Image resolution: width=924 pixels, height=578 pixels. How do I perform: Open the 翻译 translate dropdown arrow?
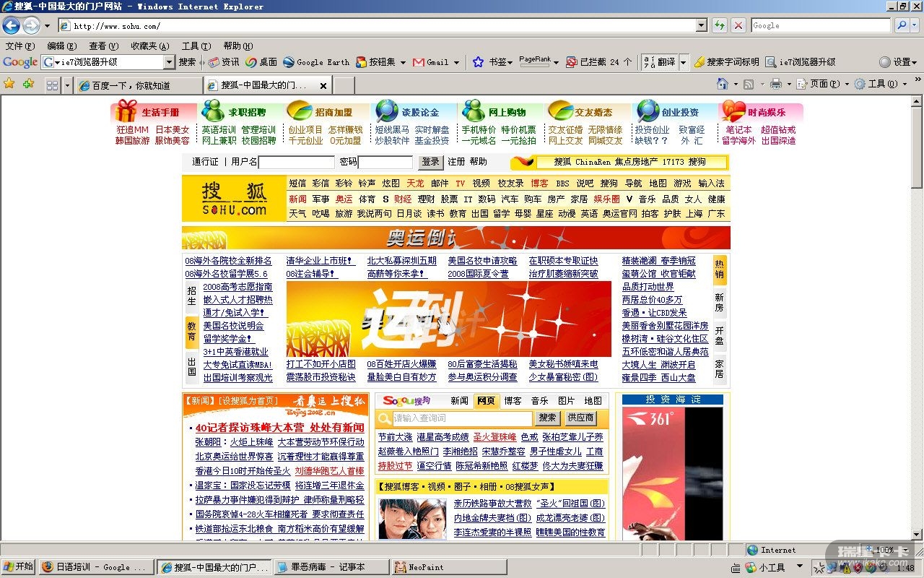(x=683, y=62)
